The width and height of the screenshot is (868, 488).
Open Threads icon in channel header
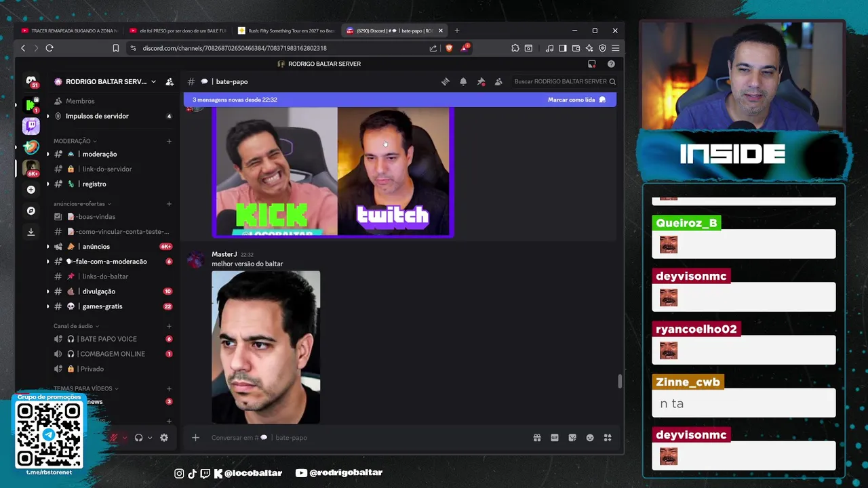[446, 81]
